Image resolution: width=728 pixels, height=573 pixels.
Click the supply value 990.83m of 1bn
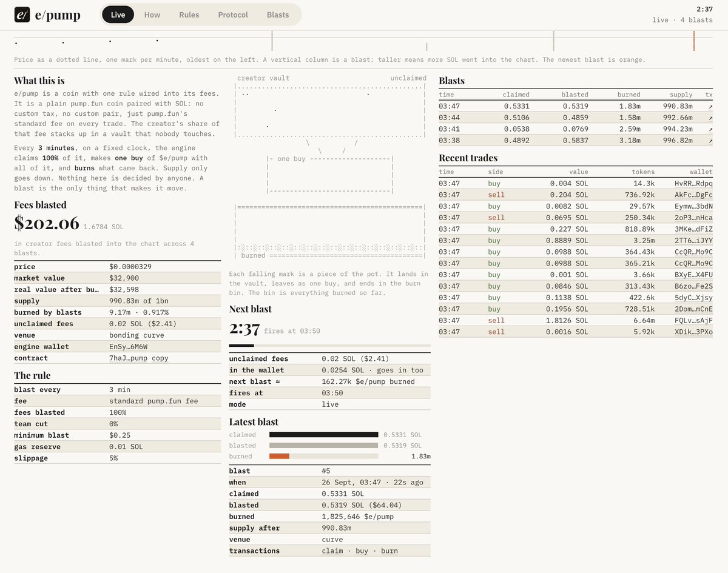(138, 301)
